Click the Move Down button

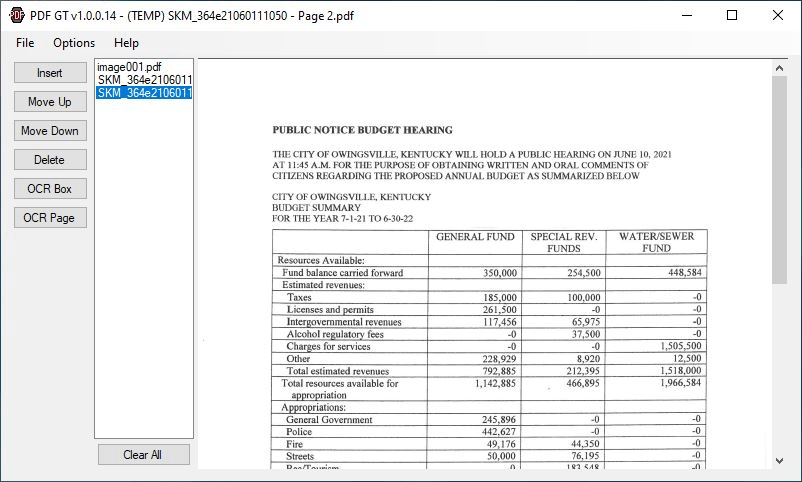pyautogui.click(x=50, y=130)
